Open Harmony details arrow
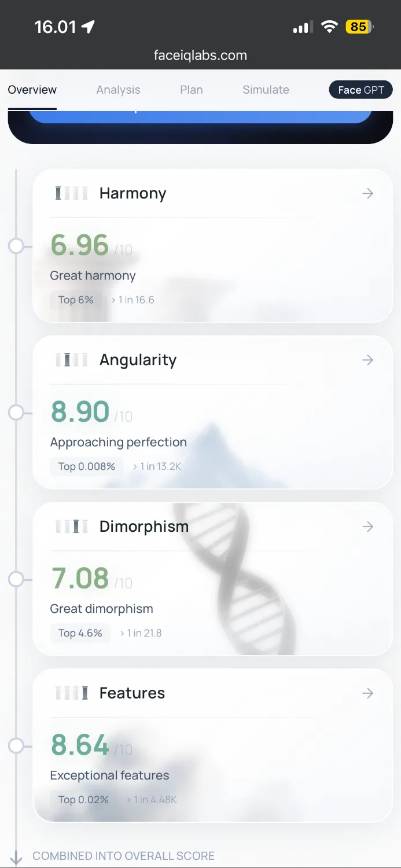The height and width of the screenshot is (868, 401). (x=367, y=193)
